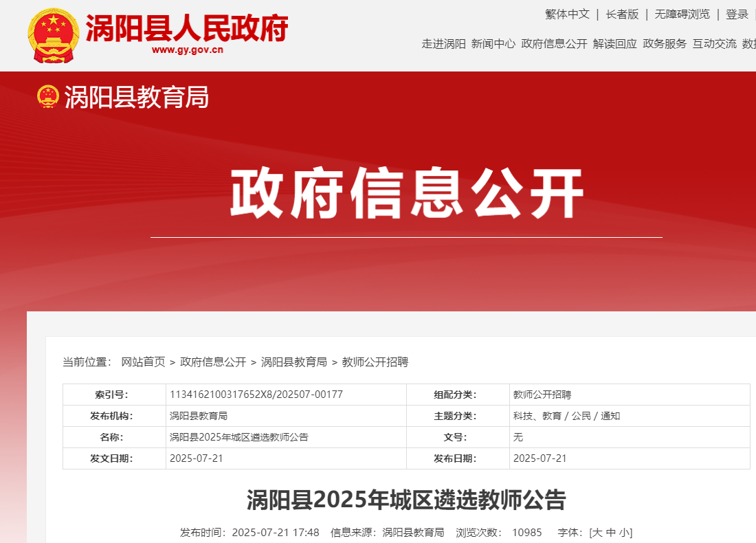Click 教师公开招聘 in 组配分类 row
Viewport: 756px width, 543px height.
click(x=542, y=395)
